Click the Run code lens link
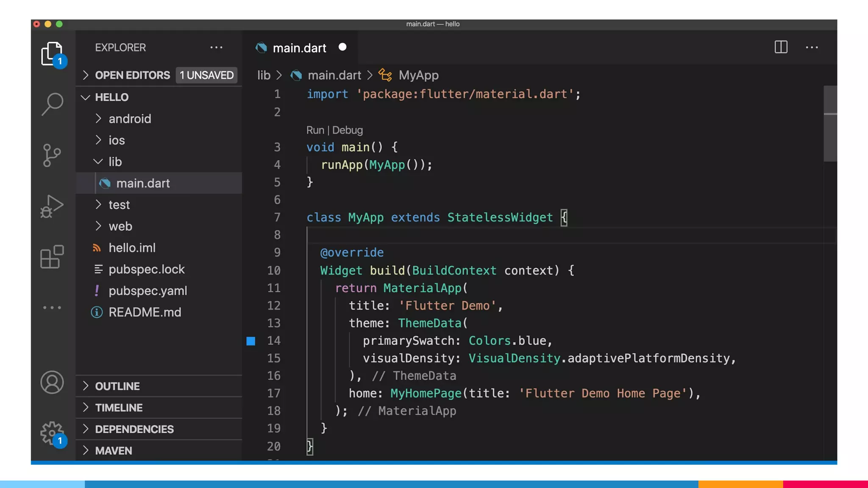The height and width of the screenshot is (488, 868). [x=315, y=130]
